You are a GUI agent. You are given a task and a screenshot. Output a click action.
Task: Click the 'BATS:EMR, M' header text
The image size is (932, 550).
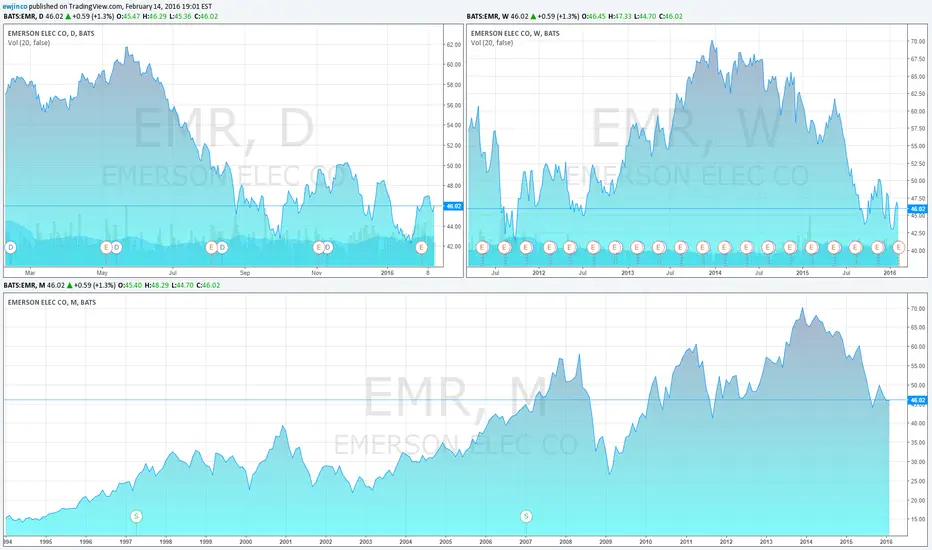coord(24,285)
